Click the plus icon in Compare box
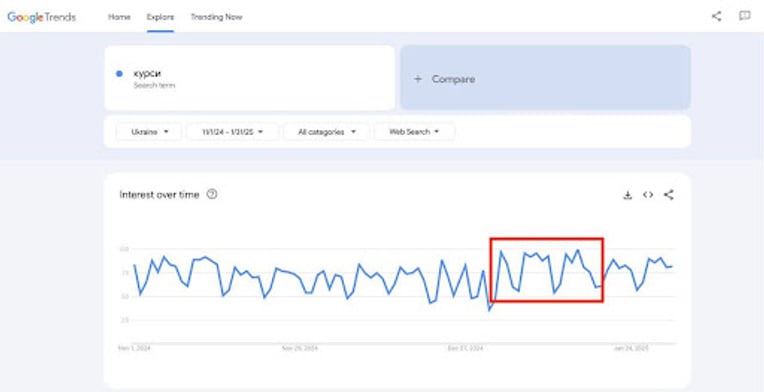This screenshot has width=764, height=392. [418, 79]
